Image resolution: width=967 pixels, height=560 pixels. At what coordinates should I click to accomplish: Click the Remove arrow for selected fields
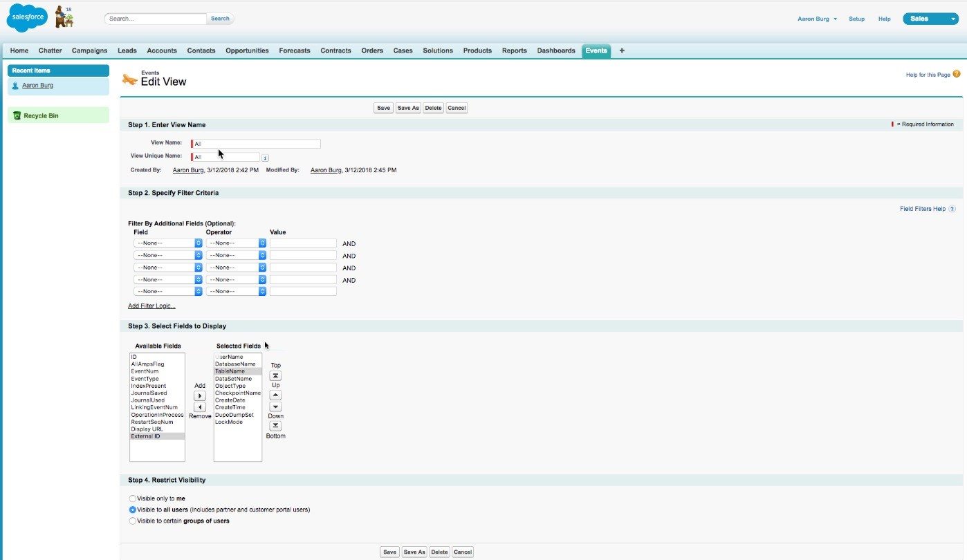pos(200,407)
